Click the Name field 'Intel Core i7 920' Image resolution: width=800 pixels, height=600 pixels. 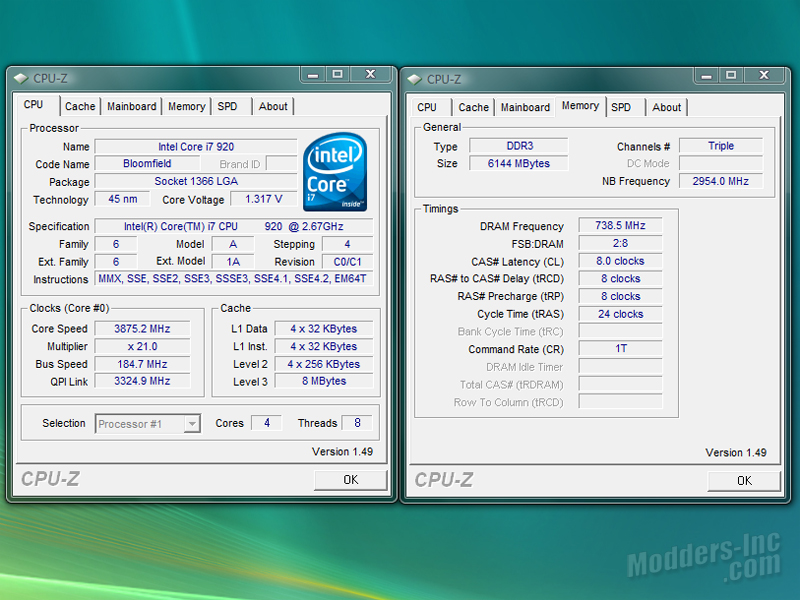(196, 147)
